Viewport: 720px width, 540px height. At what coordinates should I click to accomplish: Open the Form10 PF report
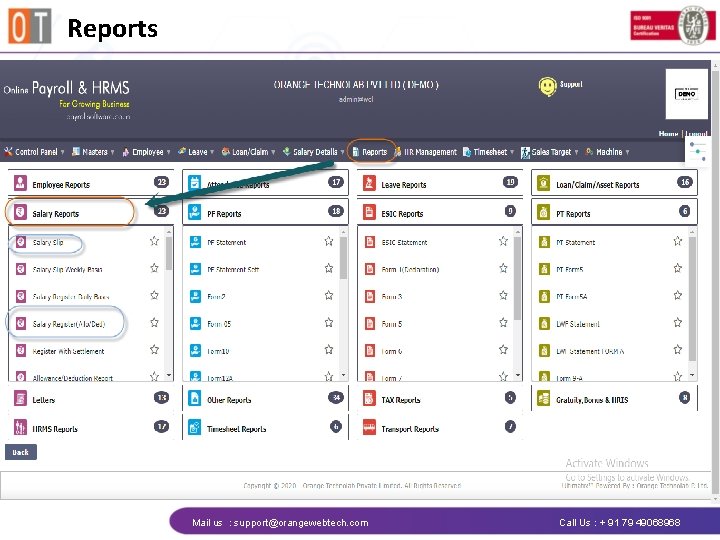point(218,351)
